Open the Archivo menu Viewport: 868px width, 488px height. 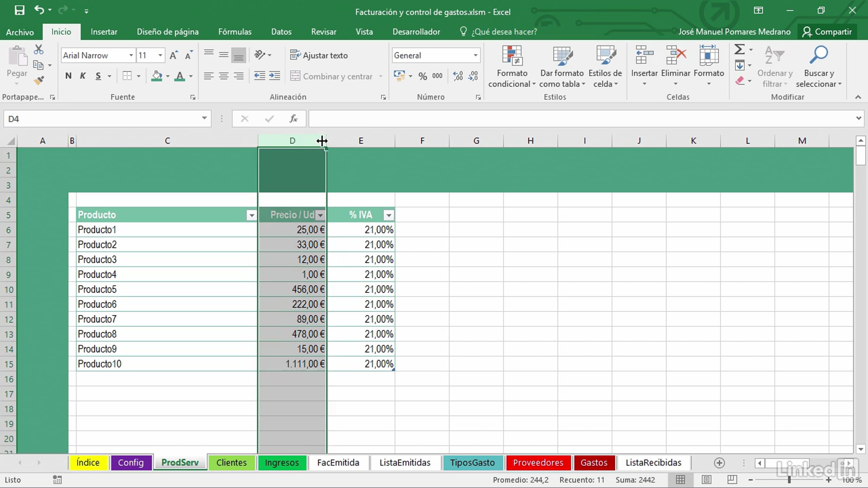tap(20, 32)
